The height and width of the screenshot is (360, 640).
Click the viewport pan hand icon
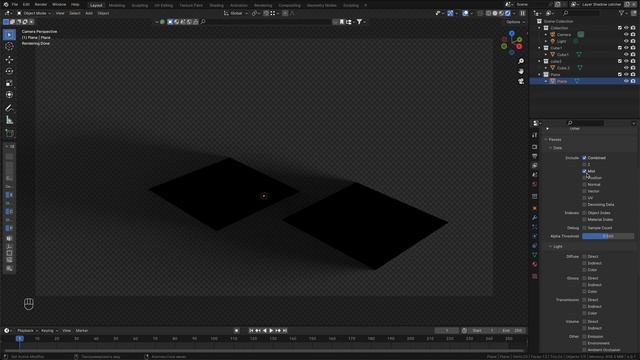tap(521, 71)
